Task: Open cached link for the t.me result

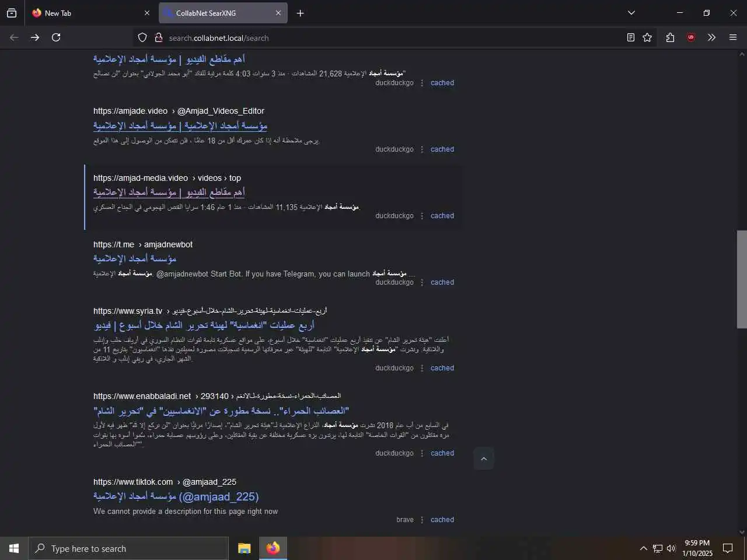Action: point(442,282)
